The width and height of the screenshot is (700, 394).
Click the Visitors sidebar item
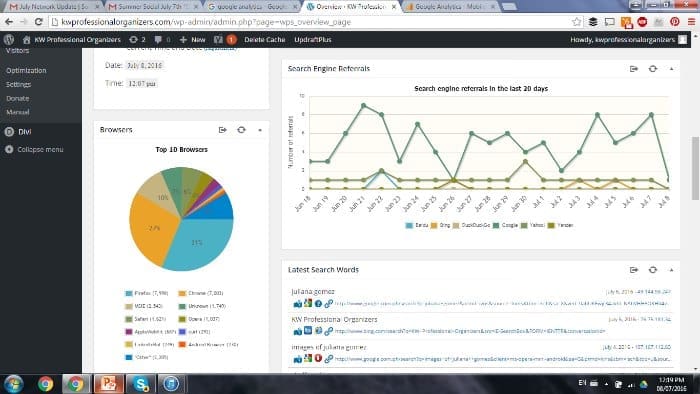17,51
